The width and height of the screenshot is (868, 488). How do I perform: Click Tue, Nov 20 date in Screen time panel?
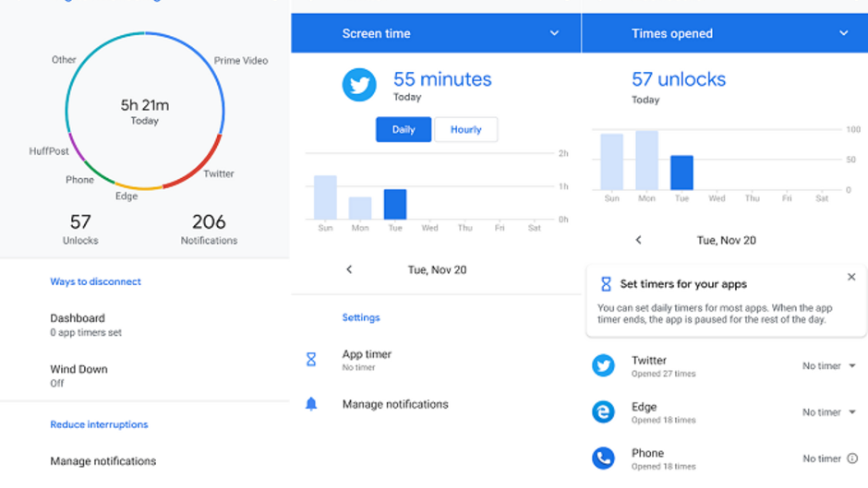click(x=438, y=269)
